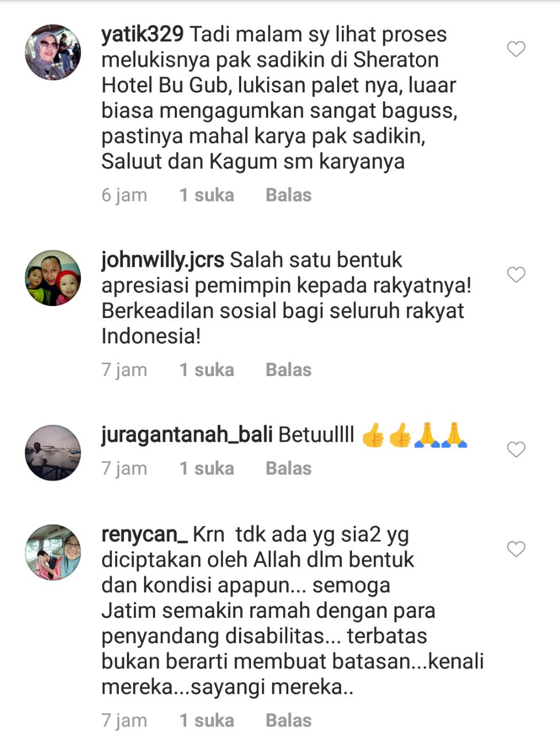Open 1 suka under juragantanah_bali's comment

tap(207, 469)
